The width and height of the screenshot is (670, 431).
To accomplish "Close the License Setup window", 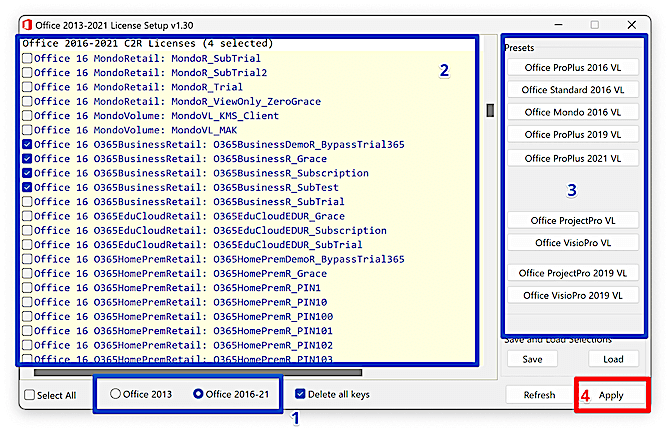I will [x=632, y=25].
